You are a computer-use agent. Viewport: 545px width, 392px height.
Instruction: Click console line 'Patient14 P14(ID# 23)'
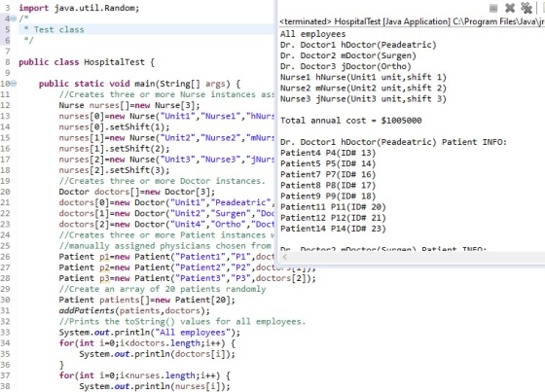tap(333, 229)
